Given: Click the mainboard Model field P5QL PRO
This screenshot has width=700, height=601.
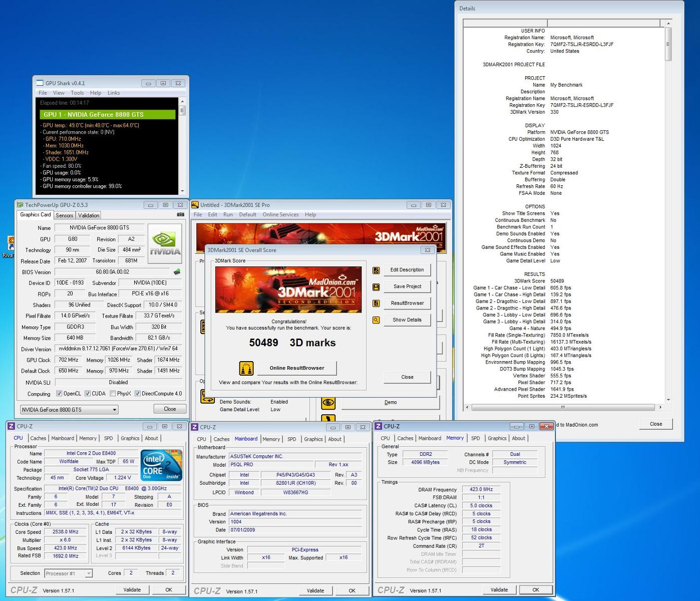Looking at the screenshot, I should (x=271, y=465).
